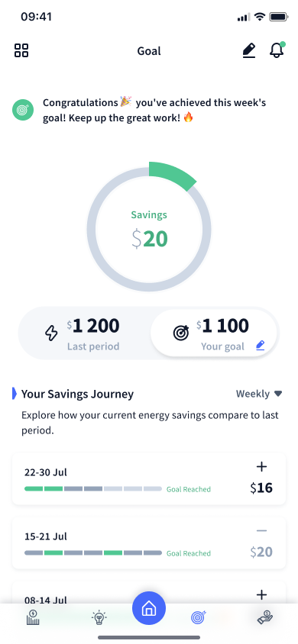Expand the 22-30 Jul entry plus sign
The width and height of the screenshot is (298, 644).
[x=261, y=466]
